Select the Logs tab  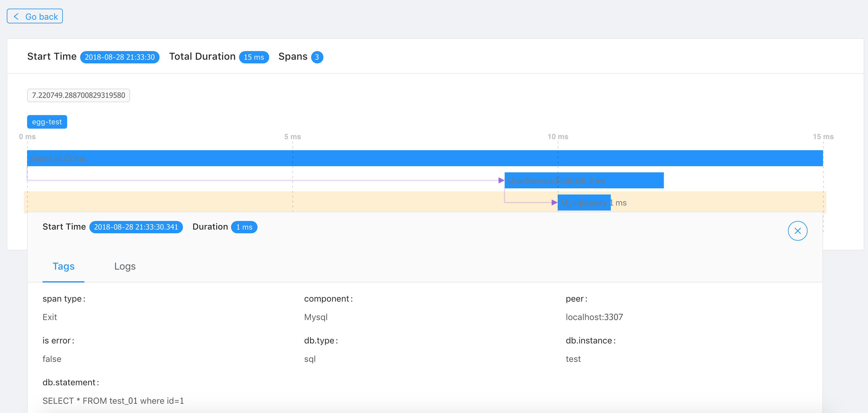(124, 267)
